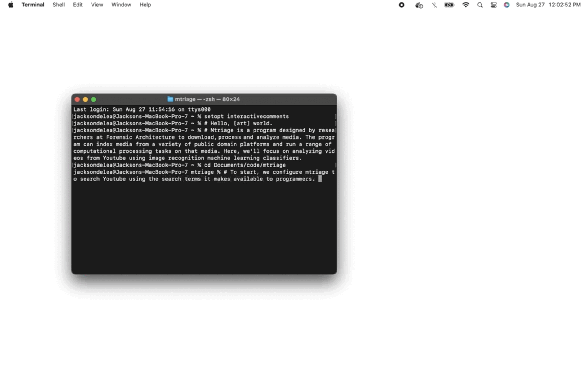
Task: Click the window title 'mtriage — -zsh — 80×24'
Action: click(207, 99)
